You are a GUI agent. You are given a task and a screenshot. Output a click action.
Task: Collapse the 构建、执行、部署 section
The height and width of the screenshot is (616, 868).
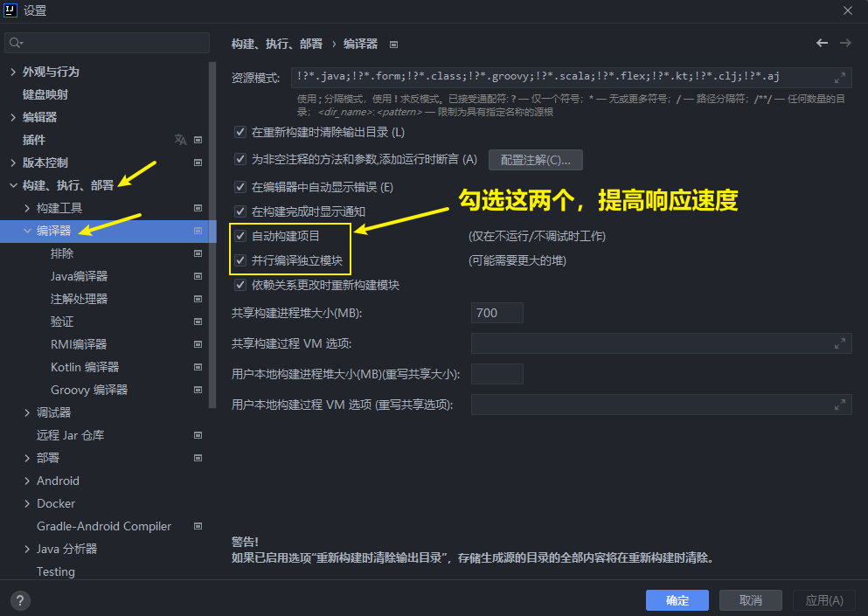point(13,185)
